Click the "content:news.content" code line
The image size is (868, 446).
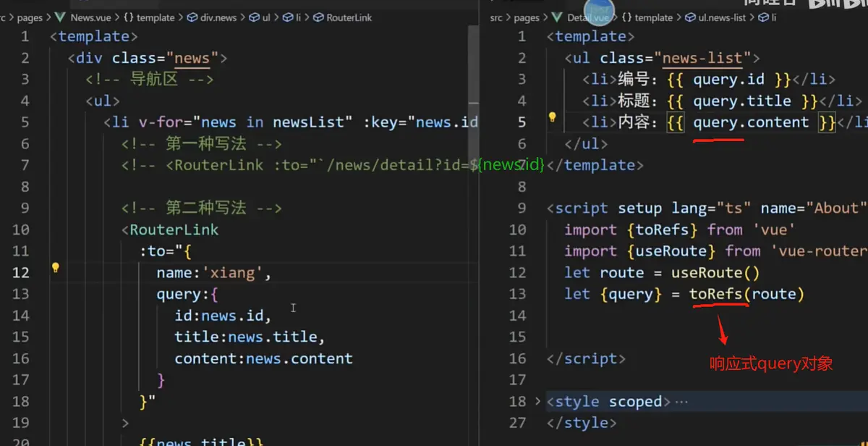(x=263, y=358)
